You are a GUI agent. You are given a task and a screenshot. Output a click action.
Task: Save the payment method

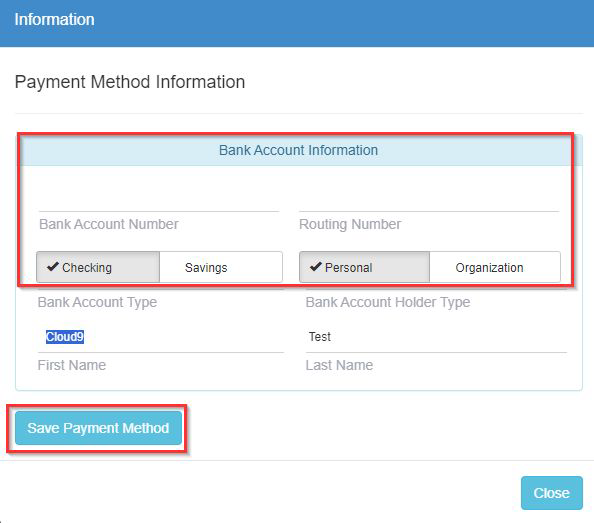(98, 428)
